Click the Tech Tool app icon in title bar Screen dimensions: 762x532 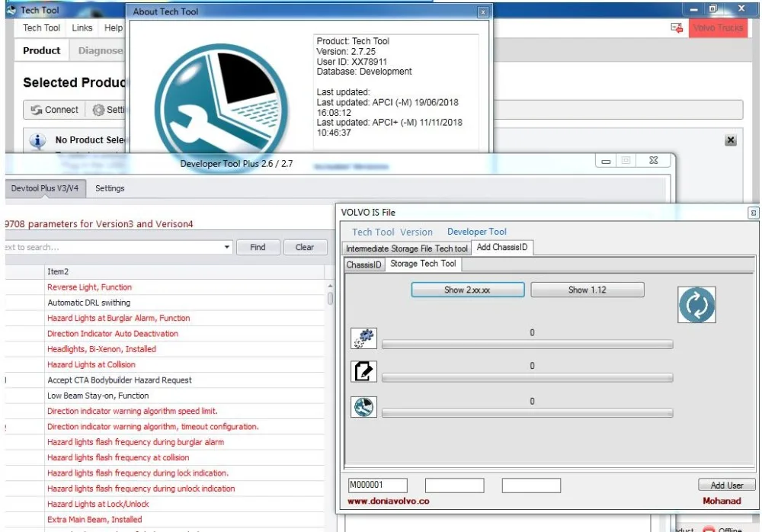pyautogui.click(x=11, y=10)
